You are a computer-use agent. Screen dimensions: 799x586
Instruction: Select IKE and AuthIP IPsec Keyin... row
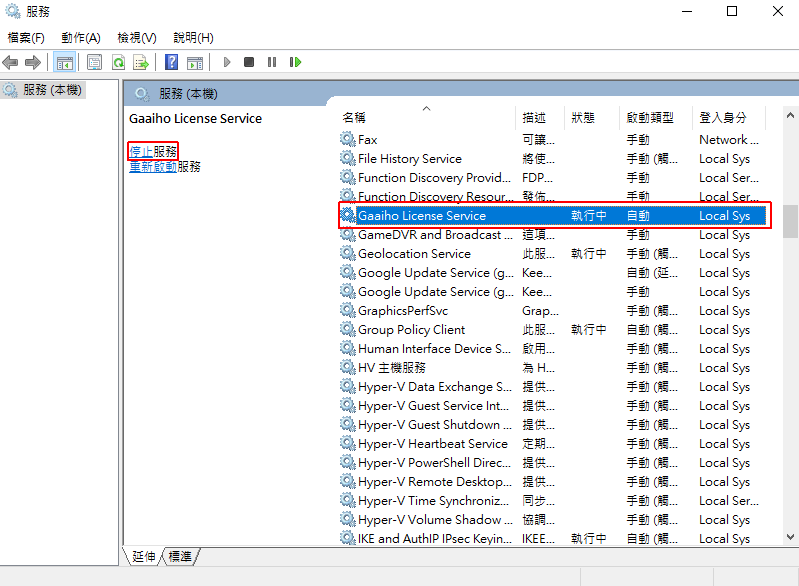click(552, 538)
